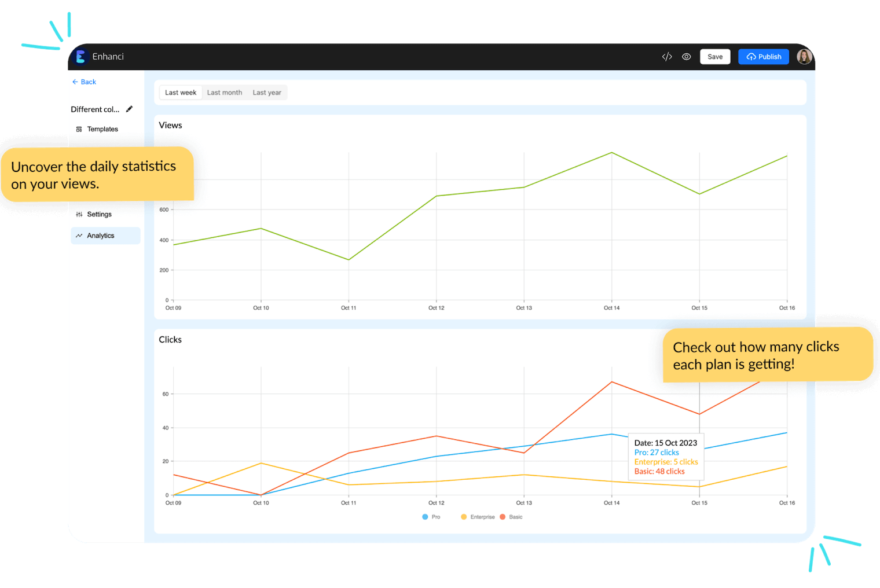Publish the pricing table
880x588 pixels.
coord(764,57)
